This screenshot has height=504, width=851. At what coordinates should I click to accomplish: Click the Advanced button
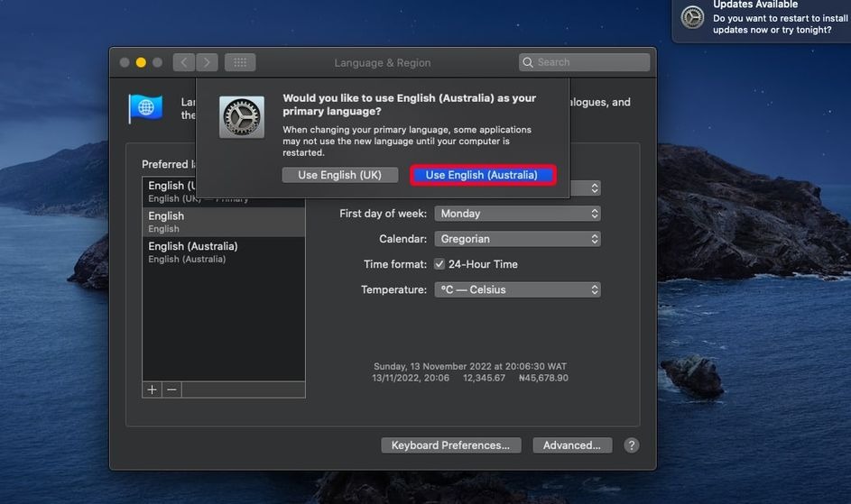coord(571,445)
